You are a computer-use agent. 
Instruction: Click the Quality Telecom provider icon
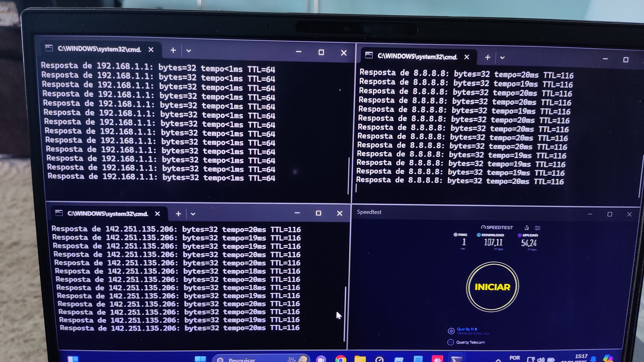pos(450,342)
